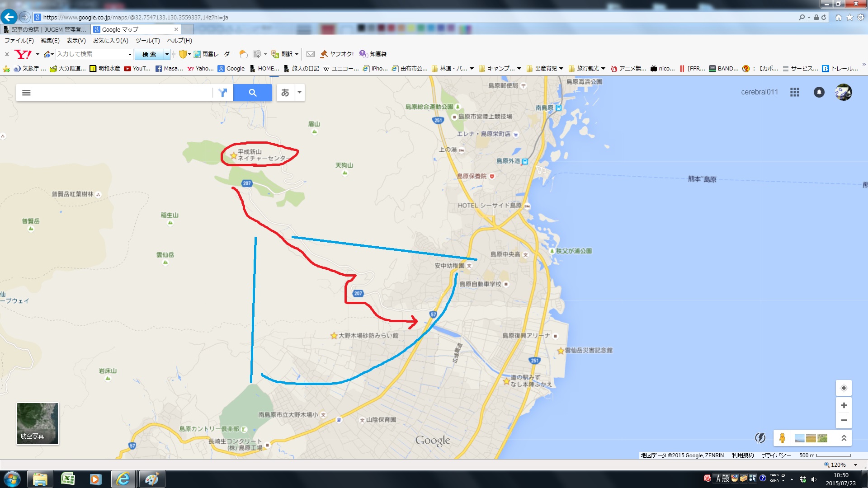Image resolution: width=868 pixels, height=488 pixels.
Task: Click the mail envelope icon on the Yahoo toolbar
Action: click(x=311, y=54)
